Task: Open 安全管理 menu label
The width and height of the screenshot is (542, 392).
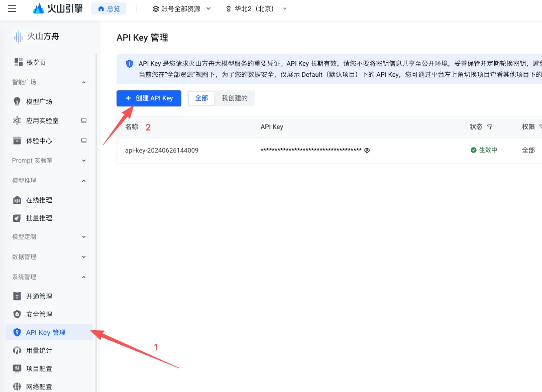Action: pyautogui.click(x=39, y=314)
